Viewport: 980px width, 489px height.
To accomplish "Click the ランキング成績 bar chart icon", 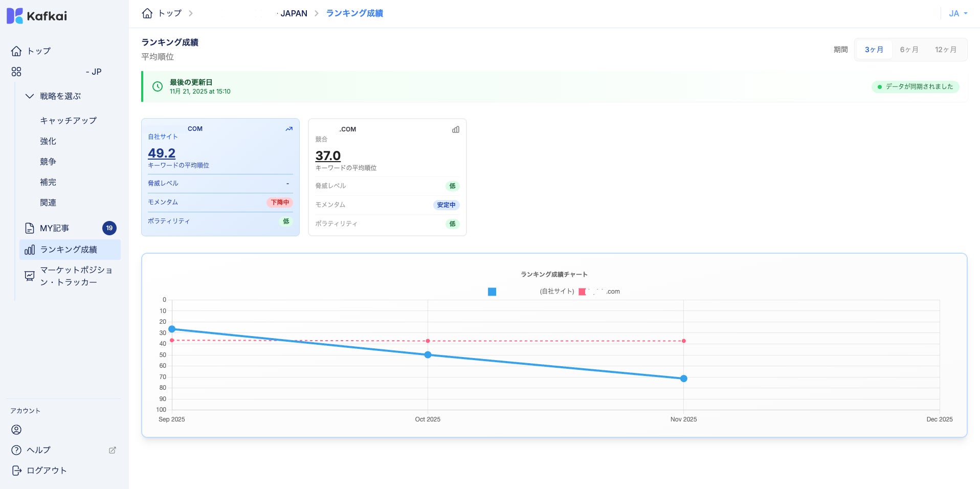I will tap(30, 250).
